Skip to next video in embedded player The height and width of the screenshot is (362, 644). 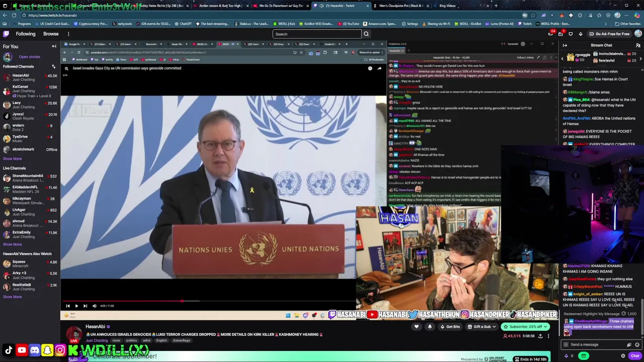pyautogui.click(x=85, y=306)
